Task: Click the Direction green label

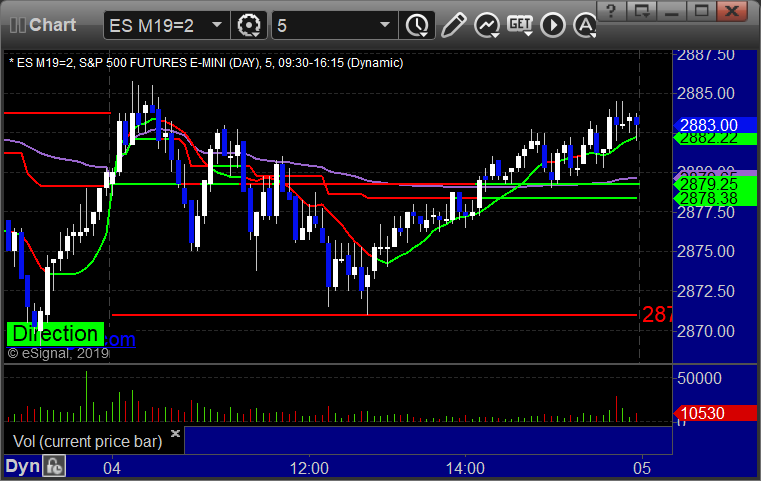Action: (x=55, y=334)
